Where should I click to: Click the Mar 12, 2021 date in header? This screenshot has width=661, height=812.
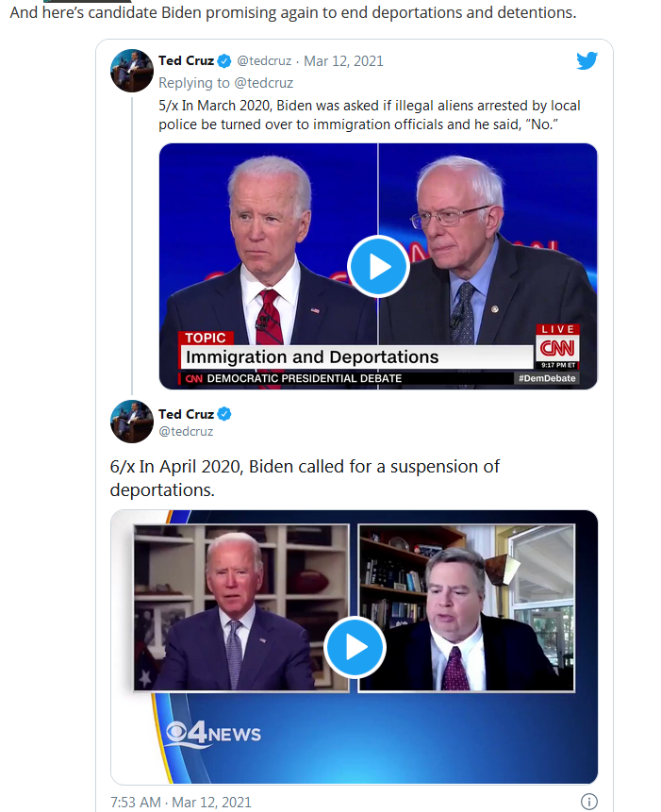[343, 61]
